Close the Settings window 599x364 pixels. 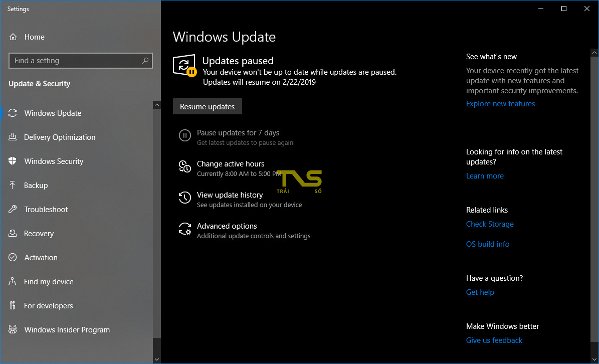click(x=587, y=9)
